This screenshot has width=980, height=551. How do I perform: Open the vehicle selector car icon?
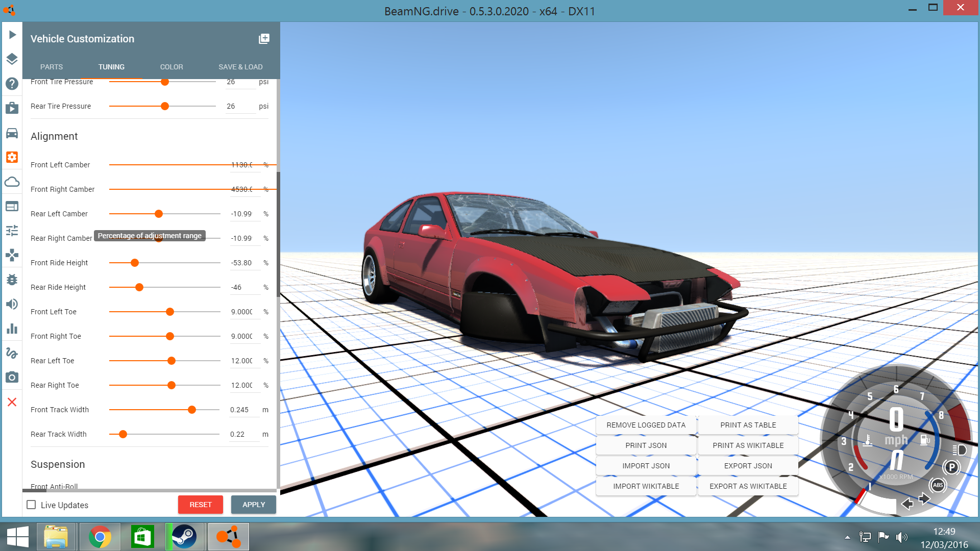click(12, 133)
